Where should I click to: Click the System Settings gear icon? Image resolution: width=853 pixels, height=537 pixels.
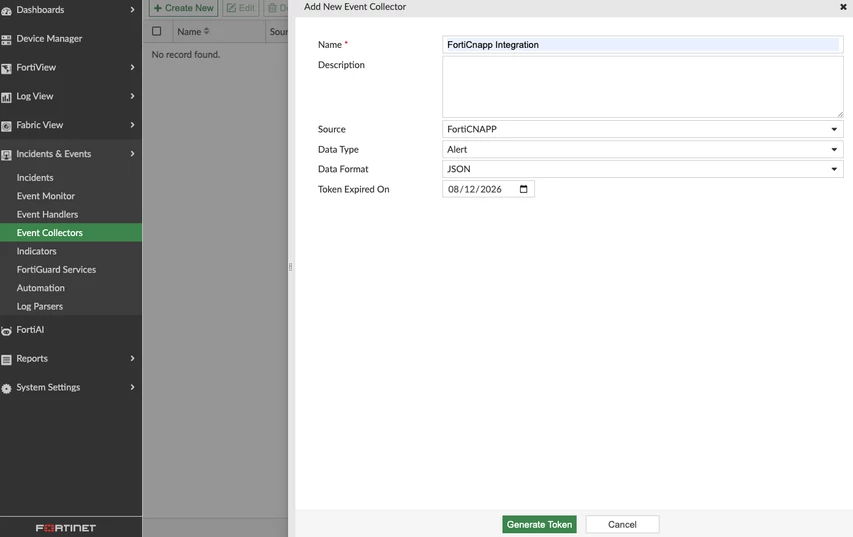click(x=7, y=388)
